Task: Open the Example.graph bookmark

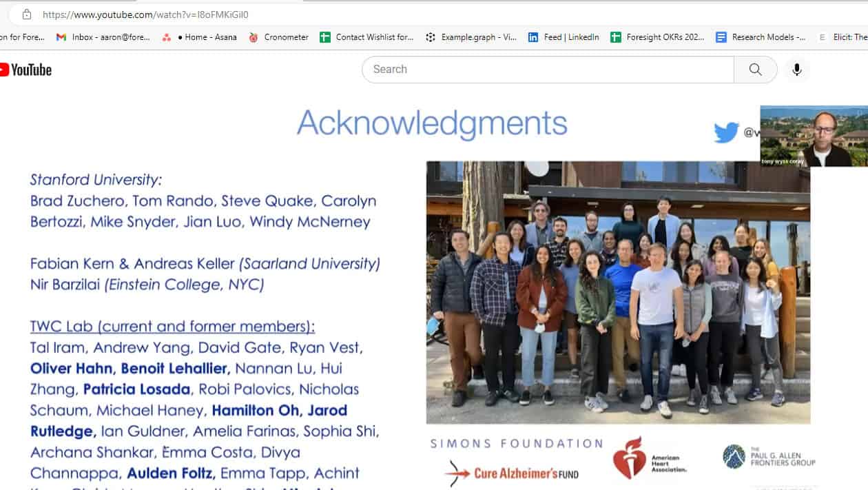Action: (x=471, y=37)
